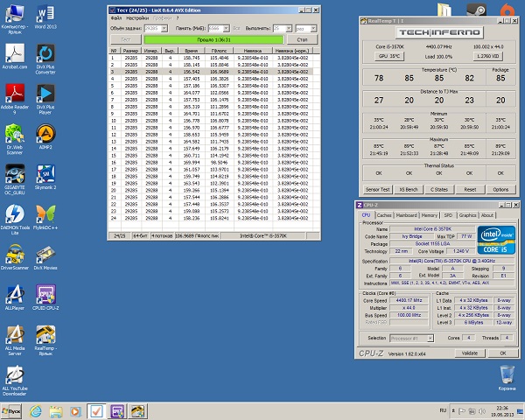Launch the Skymonk 2 desktop shortcut
525x420 pixels.
[44, 173]
